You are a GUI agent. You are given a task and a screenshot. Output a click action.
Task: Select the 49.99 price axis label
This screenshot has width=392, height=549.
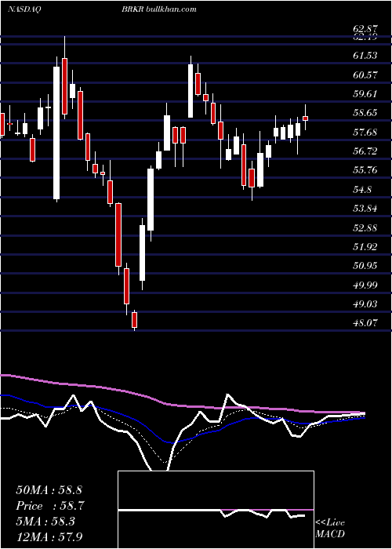click(366, 285)
